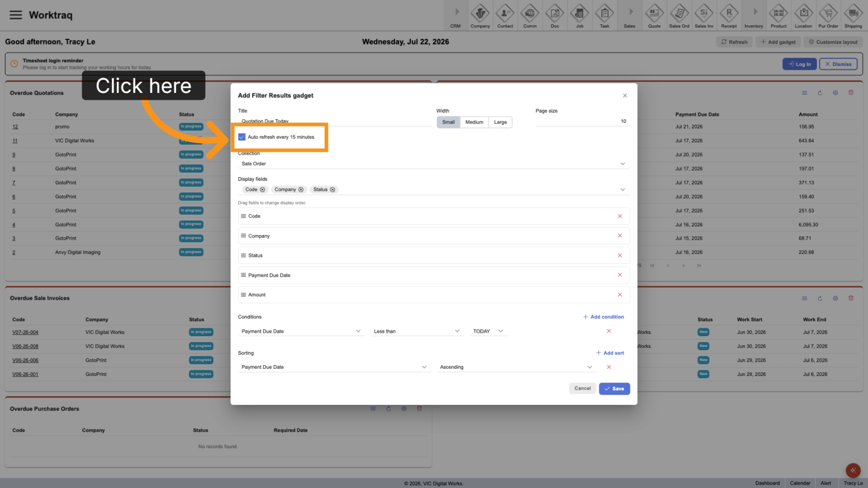Save the filter results gadget

coord(614,388)
